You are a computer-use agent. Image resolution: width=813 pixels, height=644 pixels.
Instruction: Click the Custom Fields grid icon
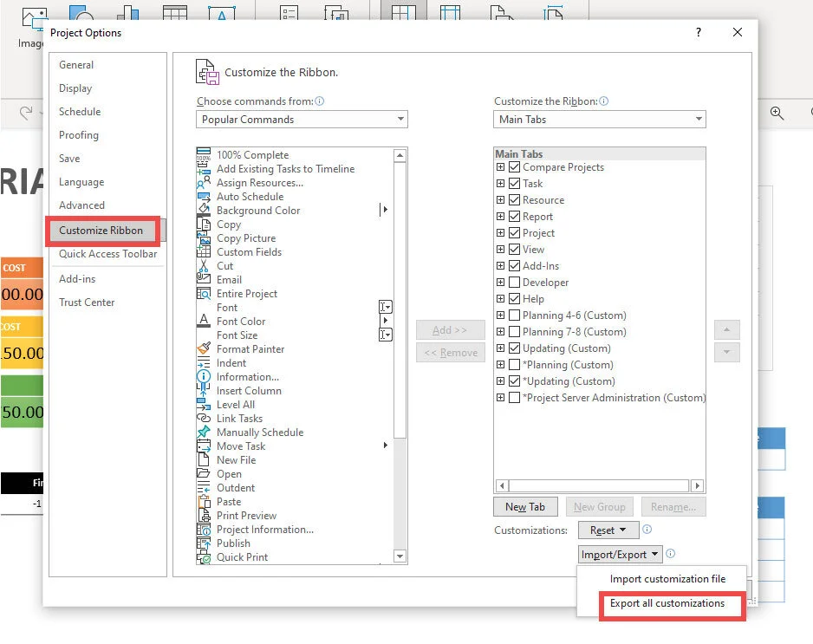(x=203, y=252)
